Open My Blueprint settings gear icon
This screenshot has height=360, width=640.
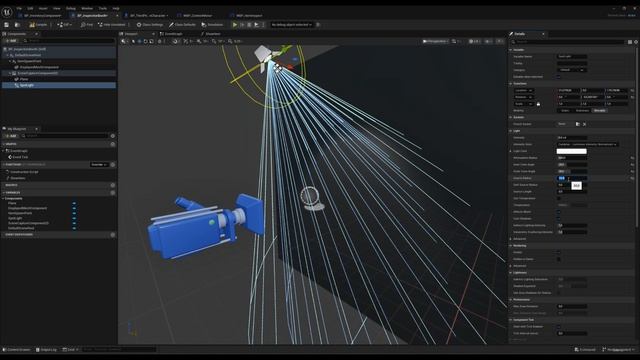click(x=113, y=136)
